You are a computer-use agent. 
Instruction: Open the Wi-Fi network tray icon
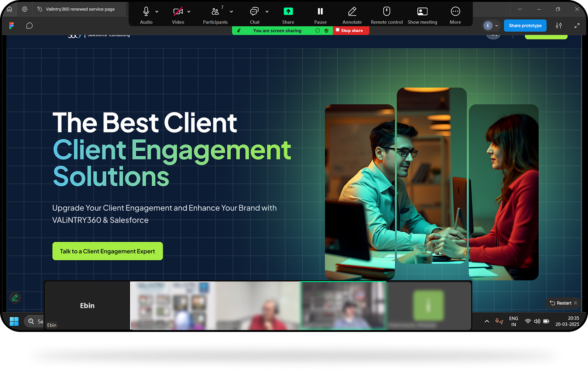point(528,321)
